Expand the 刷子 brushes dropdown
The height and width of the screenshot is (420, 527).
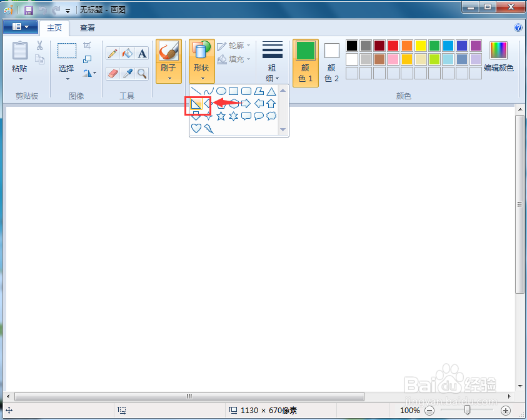pos(169,79)
